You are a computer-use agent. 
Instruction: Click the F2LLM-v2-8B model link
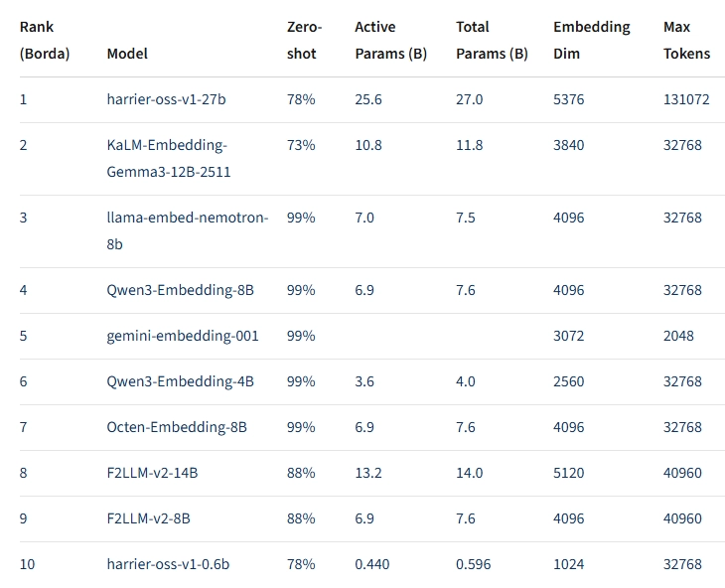(148, 518)
